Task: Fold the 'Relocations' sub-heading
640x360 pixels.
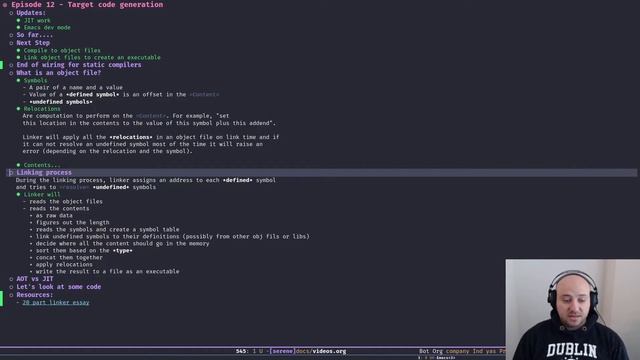Action: tap(42, 109)
